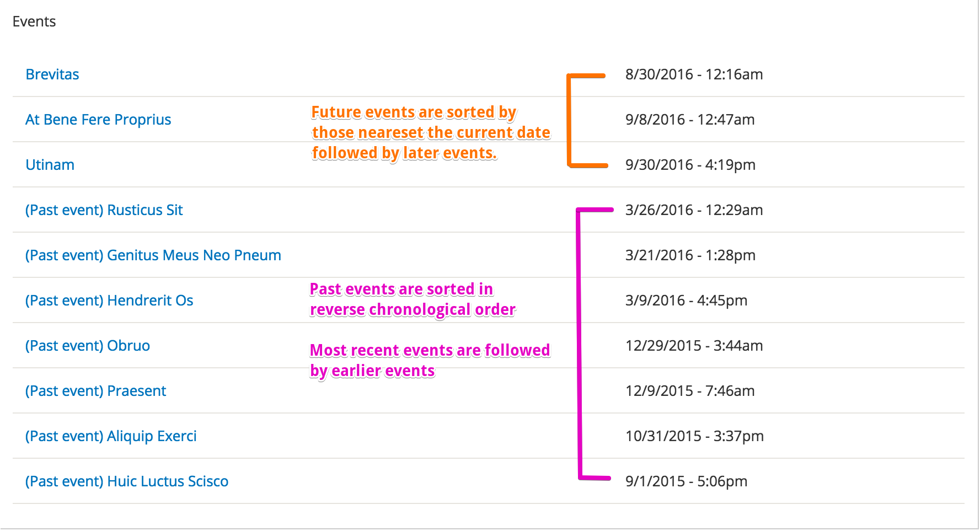The width and height of the screenshot is (980, 531).
Task: Open the Brevitas event link
Action: coord(52,74)
